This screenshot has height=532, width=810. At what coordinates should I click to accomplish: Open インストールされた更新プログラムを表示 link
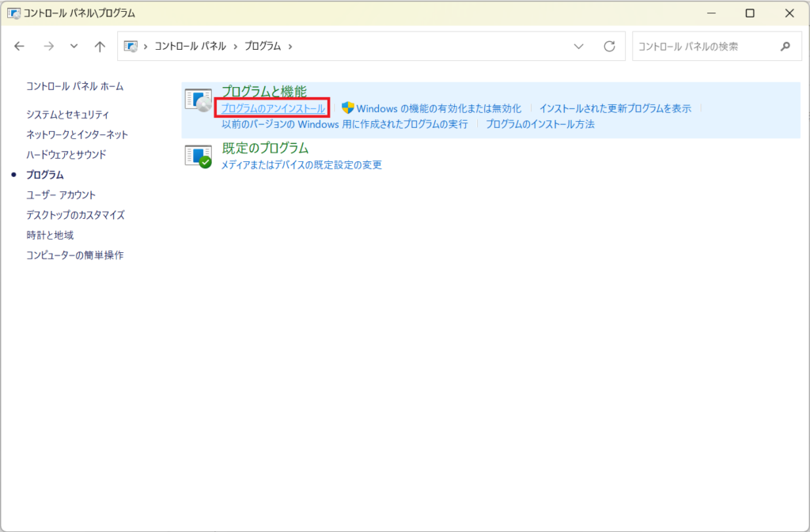click(615, 108)
